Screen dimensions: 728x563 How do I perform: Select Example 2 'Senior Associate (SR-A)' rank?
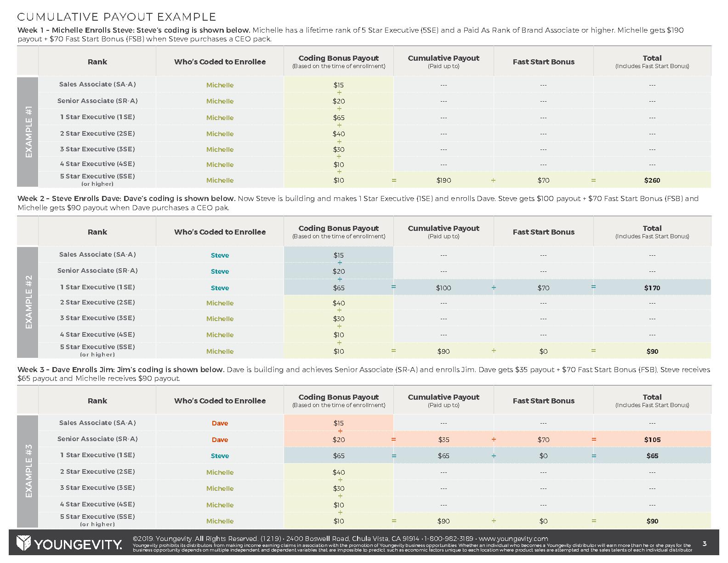tap(97, 270)
